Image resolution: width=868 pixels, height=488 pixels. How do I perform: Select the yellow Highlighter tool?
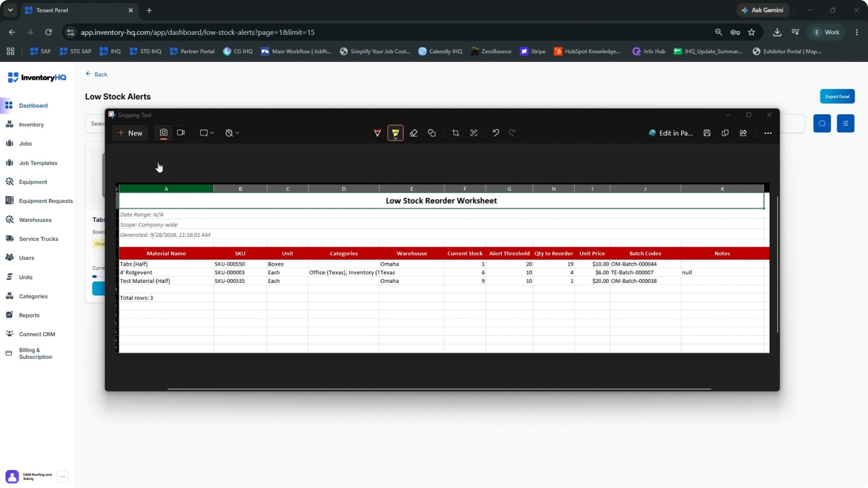tap(396, 133)
